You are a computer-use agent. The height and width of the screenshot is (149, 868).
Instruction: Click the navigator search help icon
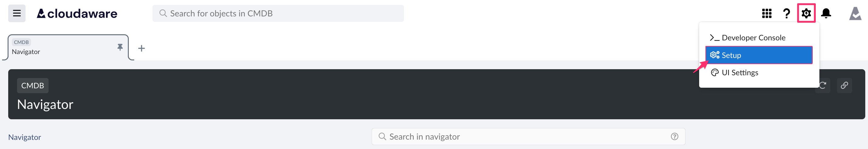pyautogui.click(x=674, y=137)
